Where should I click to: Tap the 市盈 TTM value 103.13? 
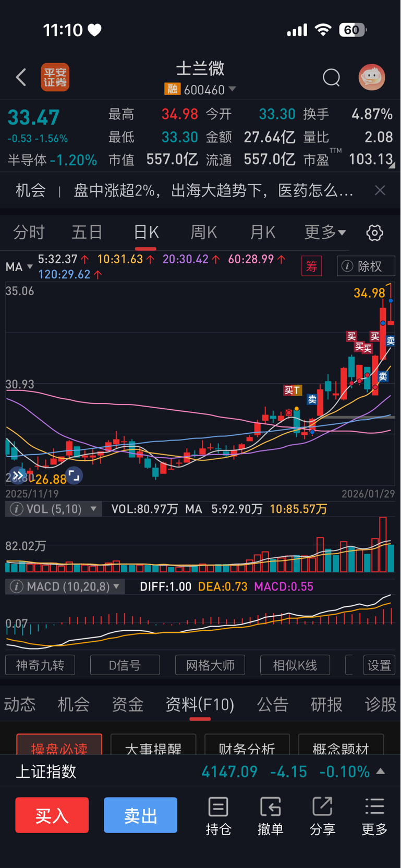[371, 160]
